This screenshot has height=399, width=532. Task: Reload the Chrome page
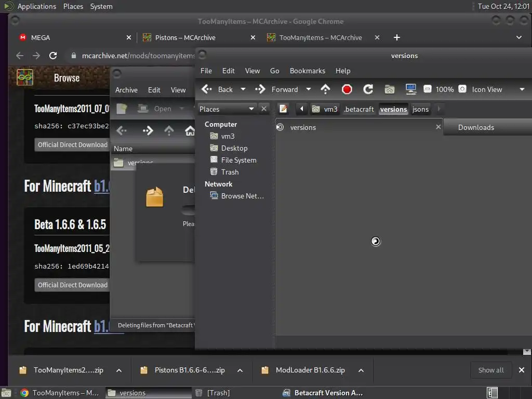tap(53, 56)
